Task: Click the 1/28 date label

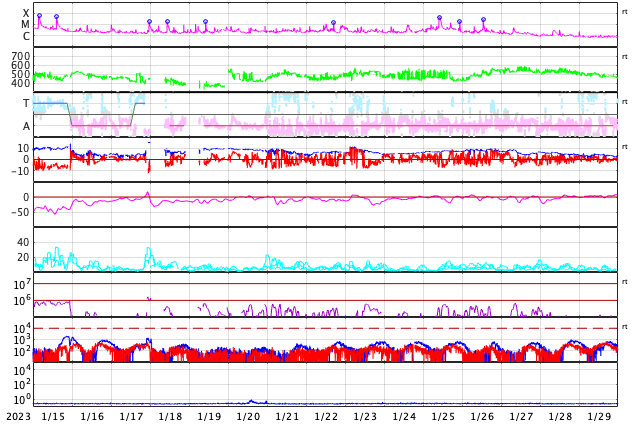Action: coord(560,416)
